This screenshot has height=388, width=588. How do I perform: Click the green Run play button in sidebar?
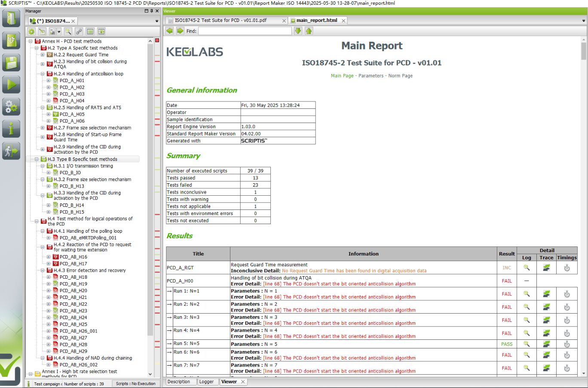[11, 84]
